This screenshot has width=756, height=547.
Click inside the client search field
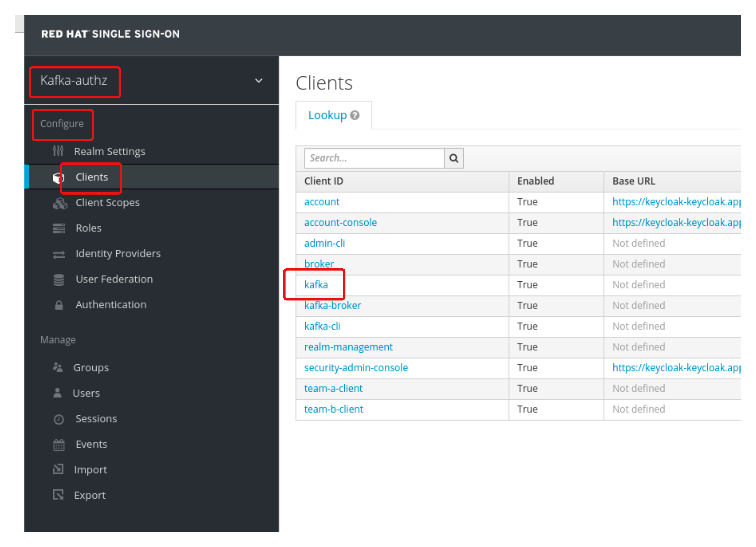click(x=373, y=158)
